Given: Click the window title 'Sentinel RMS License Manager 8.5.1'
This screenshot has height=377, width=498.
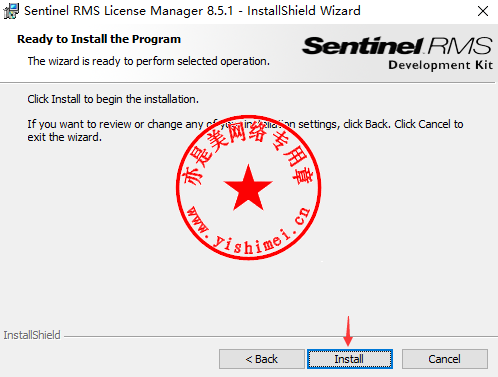Looking at the screenshot, I should pyautogui.click(x=129, y=11).
